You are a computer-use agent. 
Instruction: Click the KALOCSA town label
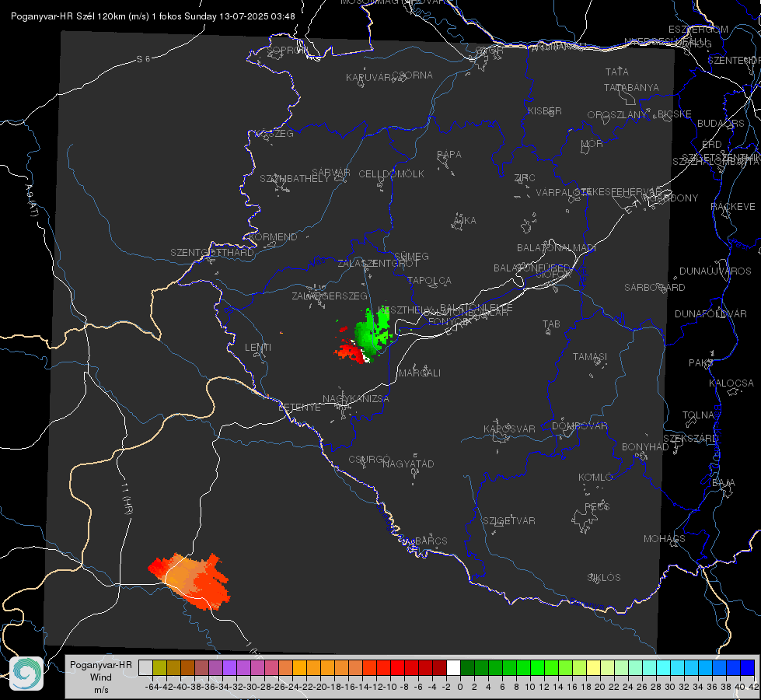pos(731,383)
